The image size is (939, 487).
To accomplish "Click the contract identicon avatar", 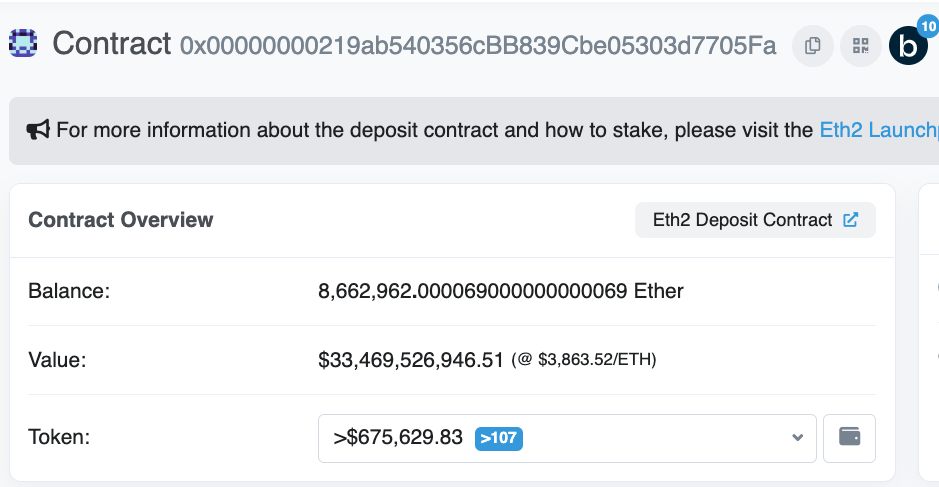I will click(23, 44).
